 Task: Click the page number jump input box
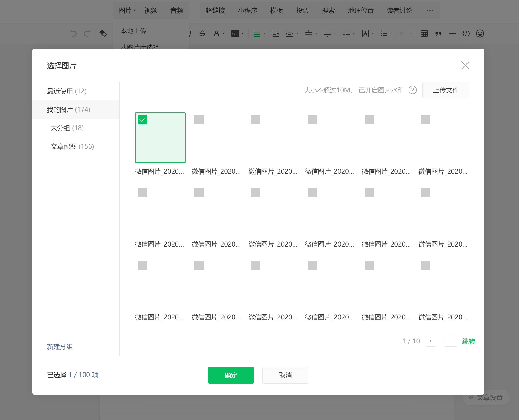450,341
